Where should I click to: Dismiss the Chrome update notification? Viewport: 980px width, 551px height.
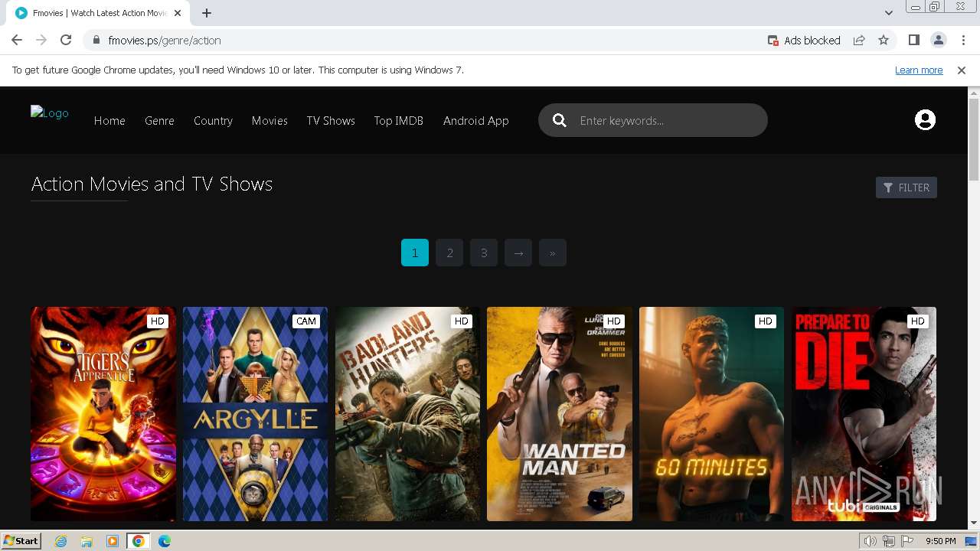pyautogui.click(x=962, y=70)
